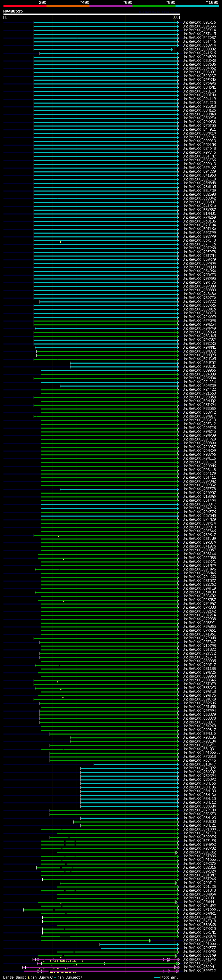Select label UniRef100_B6SI09
222x980 pixels.
tap(199, 955)
